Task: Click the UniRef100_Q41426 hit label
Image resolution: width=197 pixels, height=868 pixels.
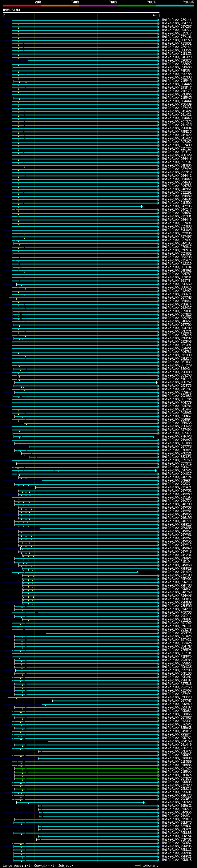Action: [176, 572]
